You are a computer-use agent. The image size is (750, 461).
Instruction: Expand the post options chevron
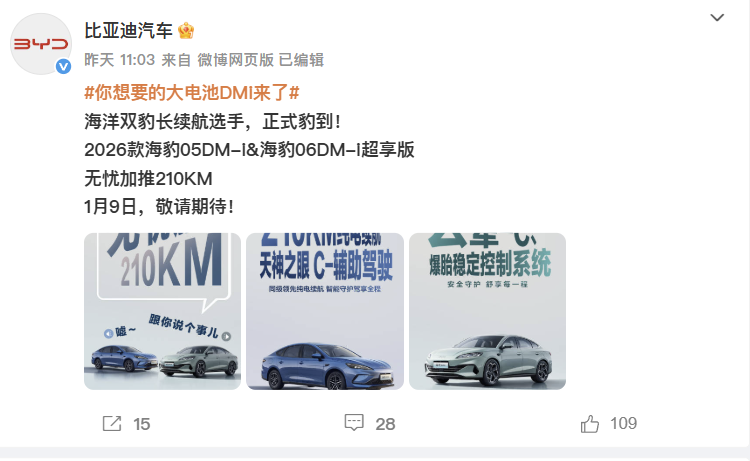point(717,18)
